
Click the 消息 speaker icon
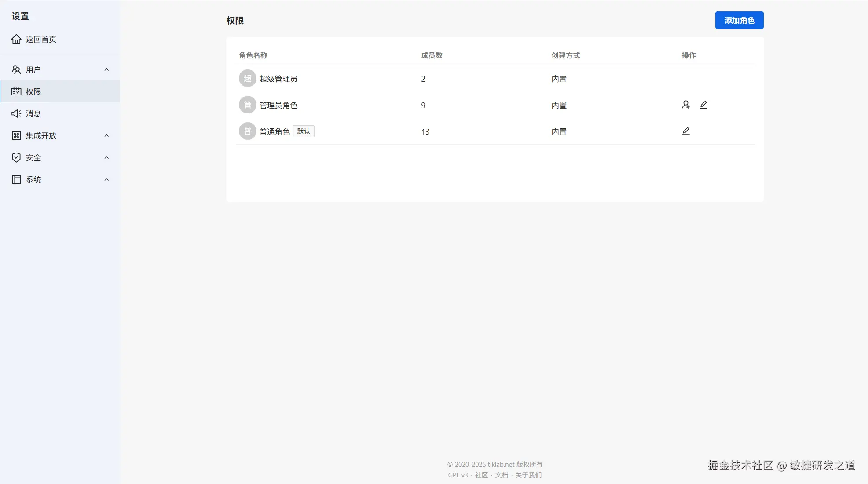tap(16, 113)
